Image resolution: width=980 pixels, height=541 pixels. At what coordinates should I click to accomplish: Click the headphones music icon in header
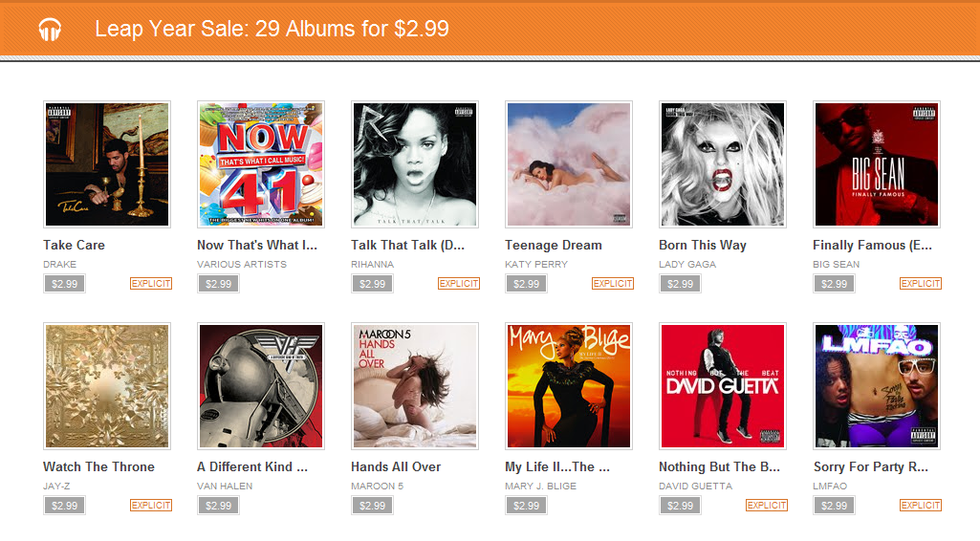pyautogui.click(x=50, y=30)
